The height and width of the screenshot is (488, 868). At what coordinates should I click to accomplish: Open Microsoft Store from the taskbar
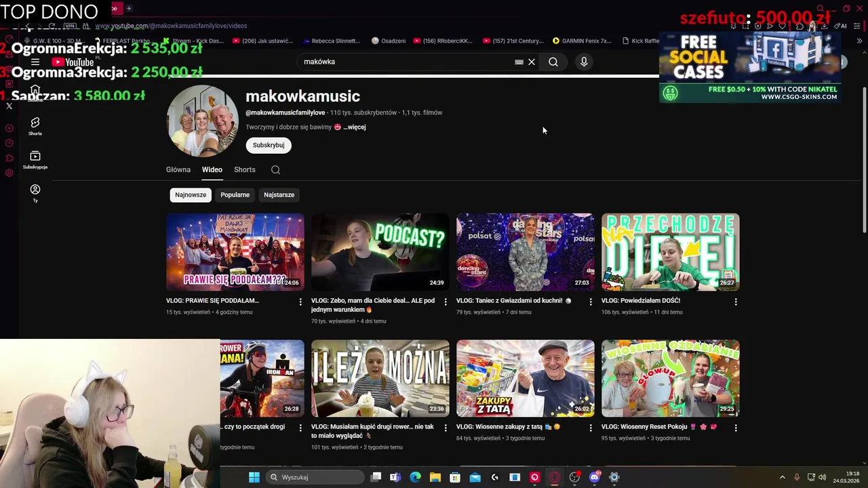(455, 477)
